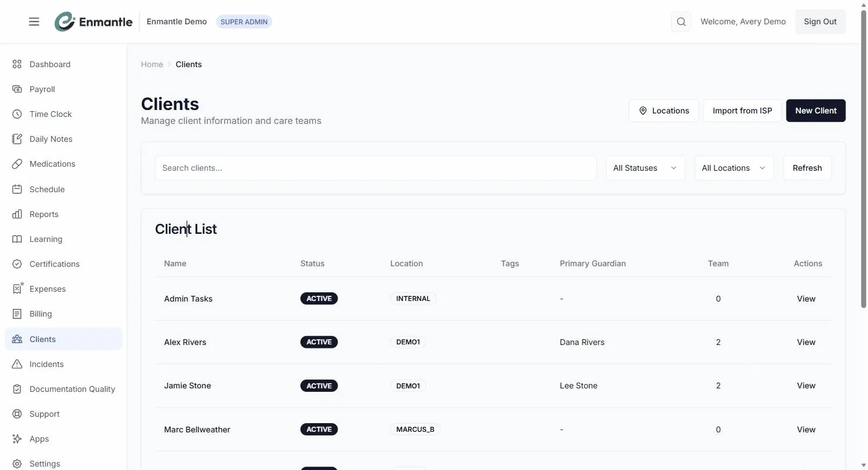The height and width of the screenshot is (470, 868).
Task: Click the Name column header
Action: [x=175, y=263]
